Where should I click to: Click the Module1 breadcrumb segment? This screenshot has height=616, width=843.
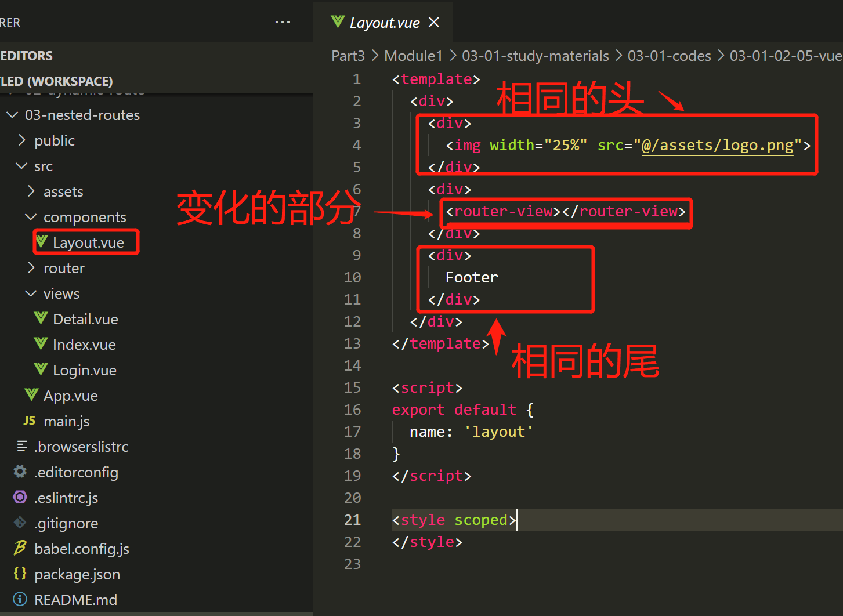tap(413, 56)
